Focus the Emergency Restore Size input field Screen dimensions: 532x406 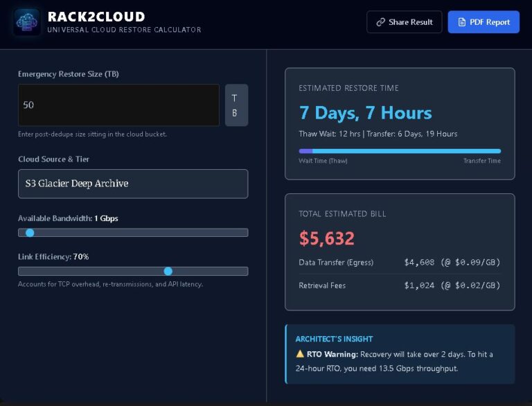(118, 105)
